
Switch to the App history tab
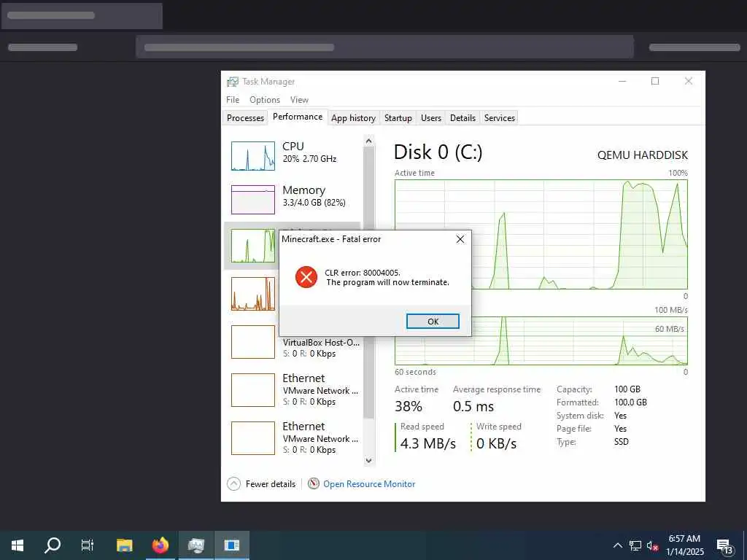pyautogui.click(x=353, y=117)
